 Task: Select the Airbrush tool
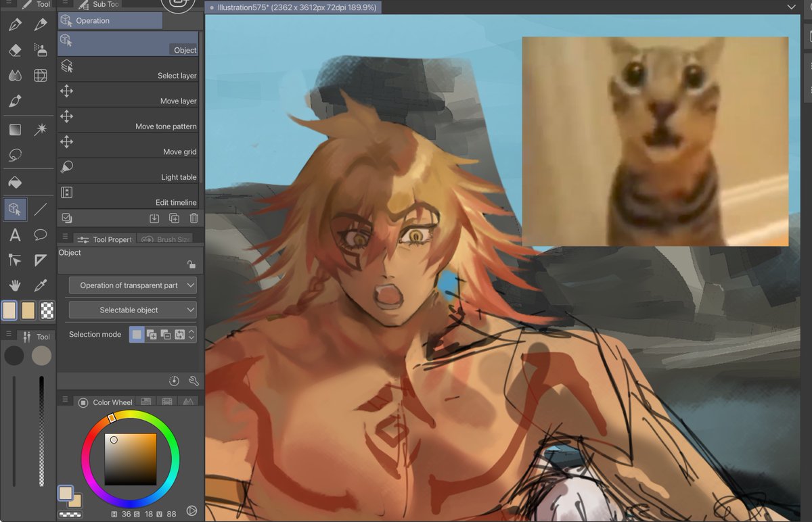click(41, 51)
